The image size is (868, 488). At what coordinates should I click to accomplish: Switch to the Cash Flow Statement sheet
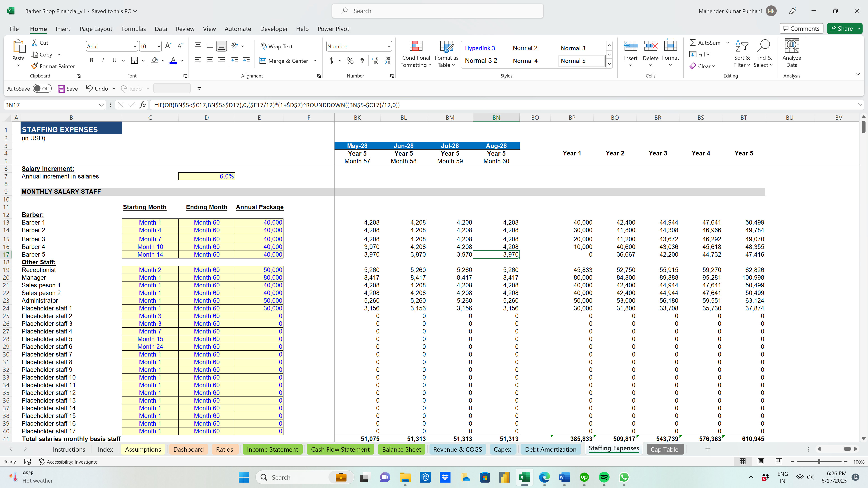(x=340, y=449)
